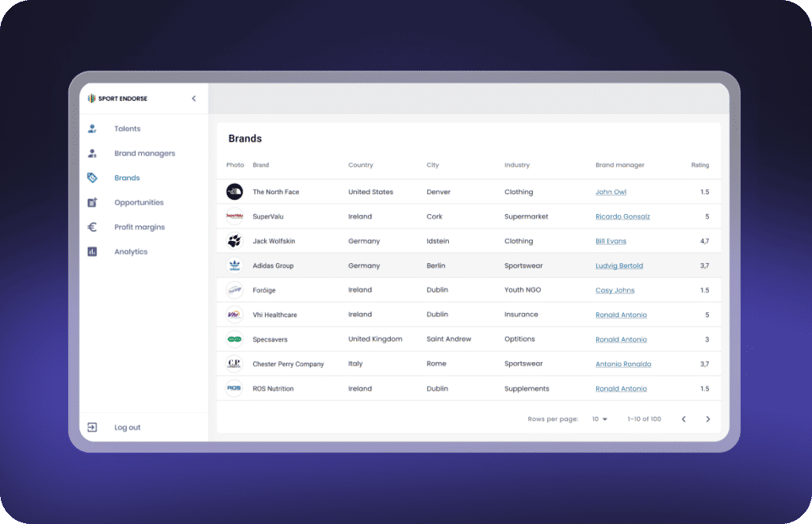Click the Sport Endorse logo
Viewport: 812px width, 524px height.
pos(117,98)
